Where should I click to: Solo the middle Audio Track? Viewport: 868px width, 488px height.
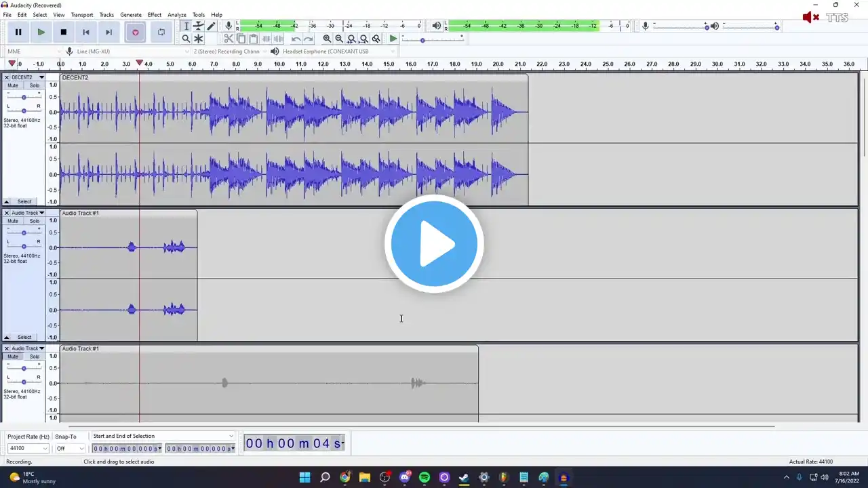click(34, 221)
